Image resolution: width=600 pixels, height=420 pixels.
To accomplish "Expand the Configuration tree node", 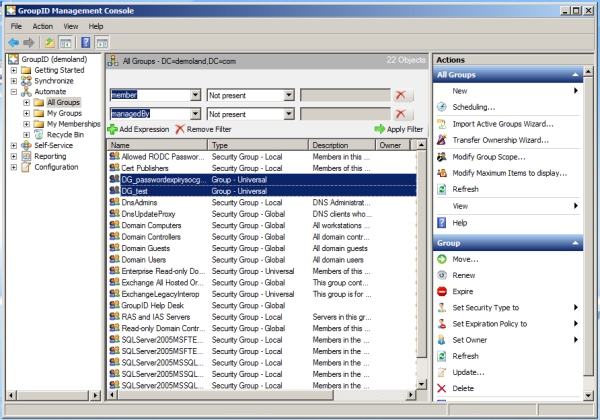I will click(14, 167).
